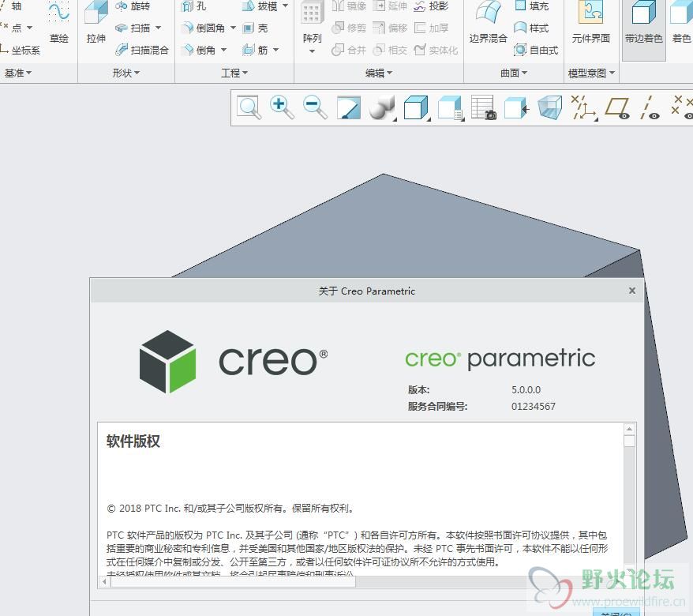
Task: Select Shading With Edges (带边着色)
Action: point(643,29)
